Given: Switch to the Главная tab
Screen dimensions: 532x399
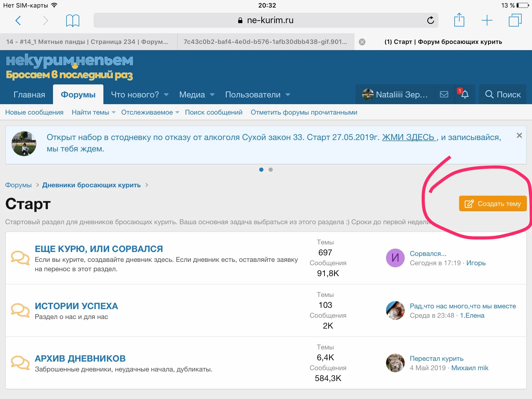Looking at the screenshot, I should [29, 95].
